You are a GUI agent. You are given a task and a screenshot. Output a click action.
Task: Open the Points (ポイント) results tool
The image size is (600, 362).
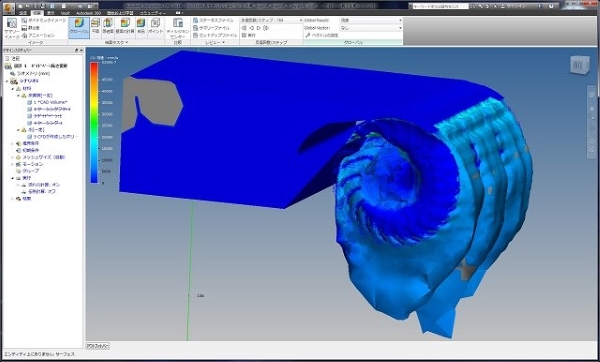point(155,26)
